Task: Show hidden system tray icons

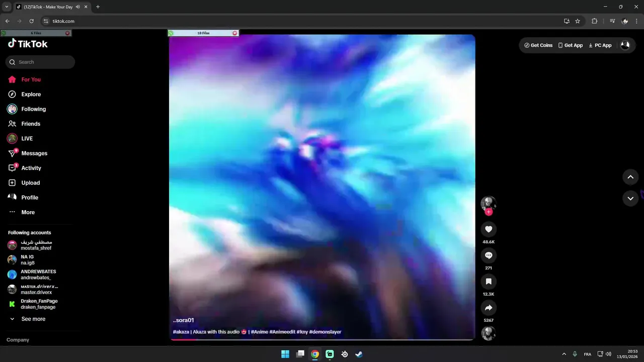Action: click(564, 354)
